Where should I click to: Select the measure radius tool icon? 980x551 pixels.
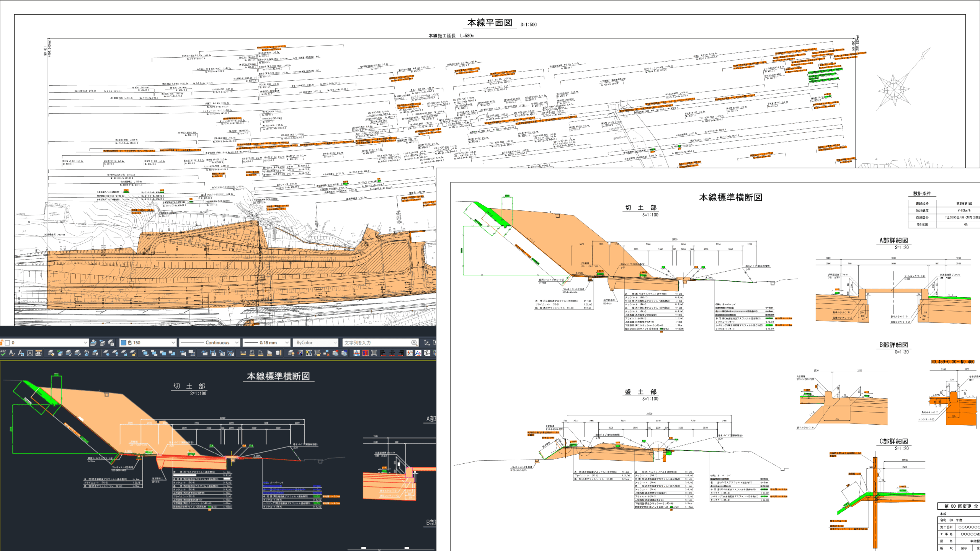pyautogui.click(x=252, y=353)
